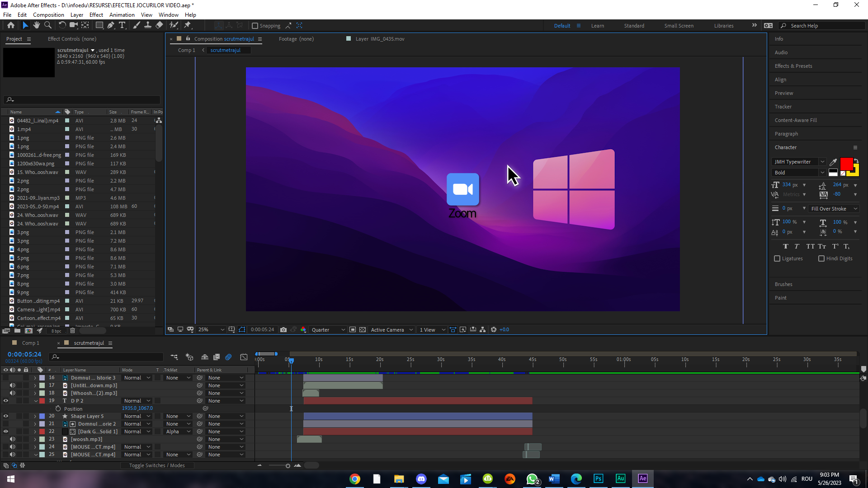Click the red fill color swatch
Screen dimensions: 868x488
(846, 164)
